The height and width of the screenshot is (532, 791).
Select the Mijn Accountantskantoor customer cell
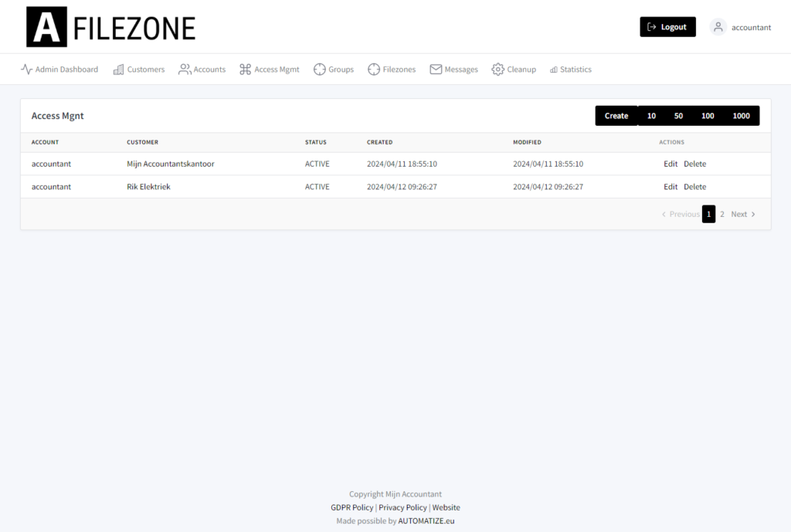click(x=171, y=164)
